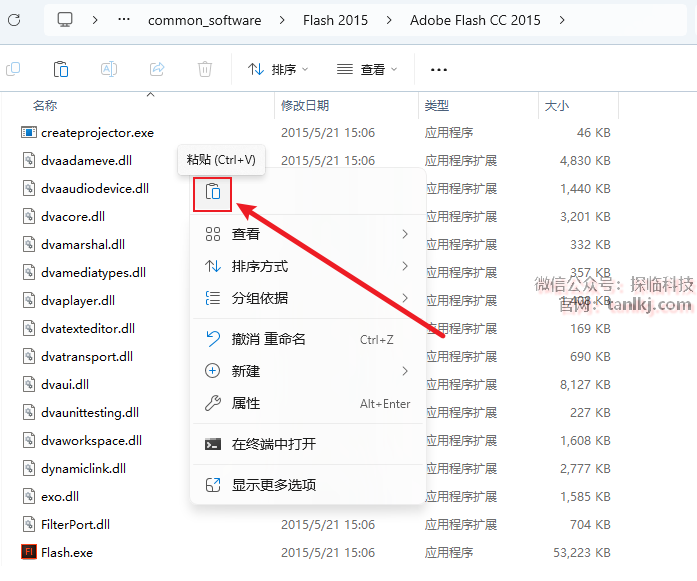Click the toolbar Copy icon
Image resolution: width=697 pixels, height=581 pixels.
[x=13, y=69]
